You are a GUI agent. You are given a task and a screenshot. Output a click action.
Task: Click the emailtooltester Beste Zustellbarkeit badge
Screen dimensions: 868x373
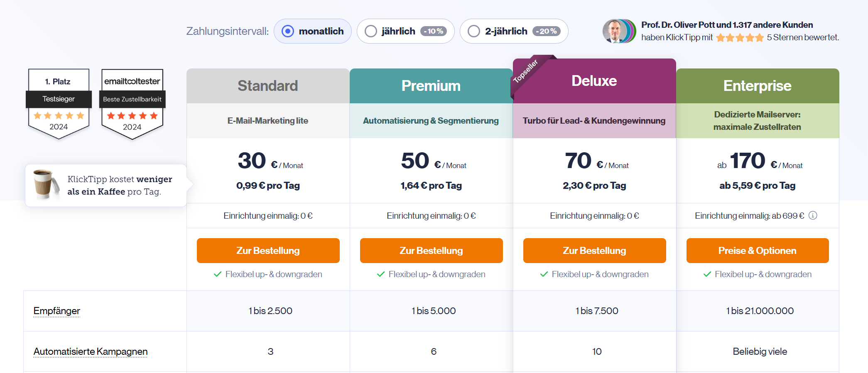pyautogui.click(x=132, y=104)
